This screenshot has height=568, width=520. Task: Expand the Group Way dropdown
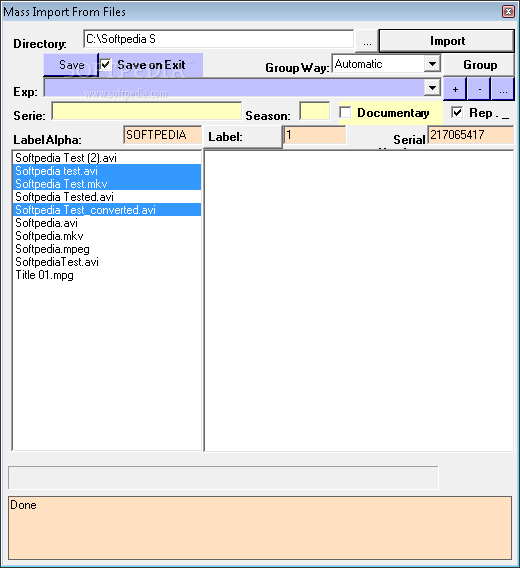432,64
